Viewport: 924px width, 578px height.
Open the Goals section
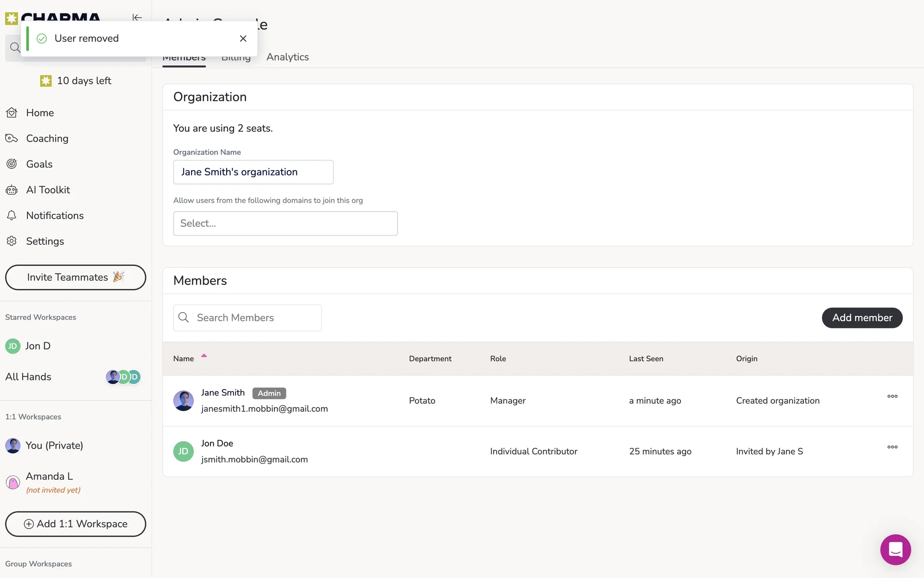coord(39,164)
